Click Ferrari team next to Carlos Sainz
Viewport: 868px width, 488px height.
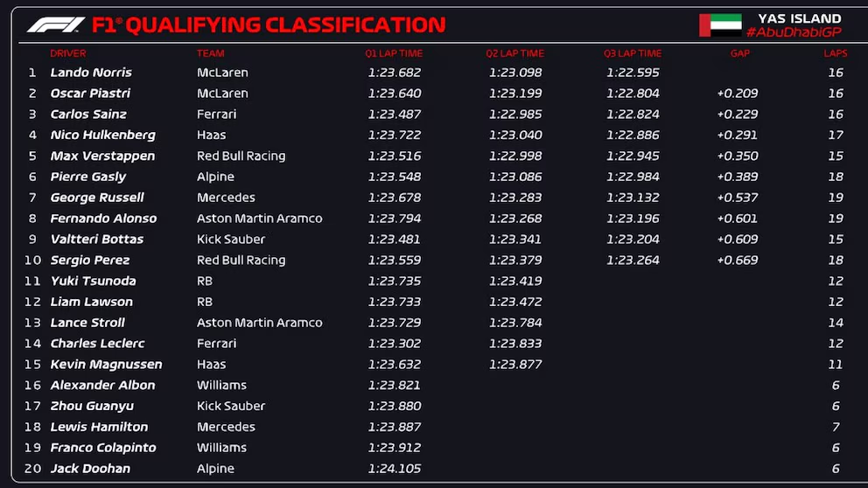216,114
